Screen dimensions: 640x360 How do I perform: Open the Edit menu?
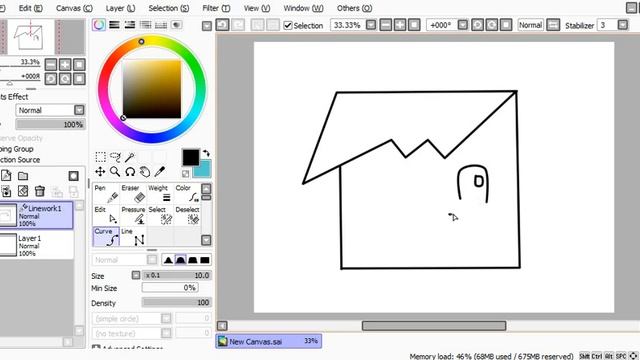31,8
